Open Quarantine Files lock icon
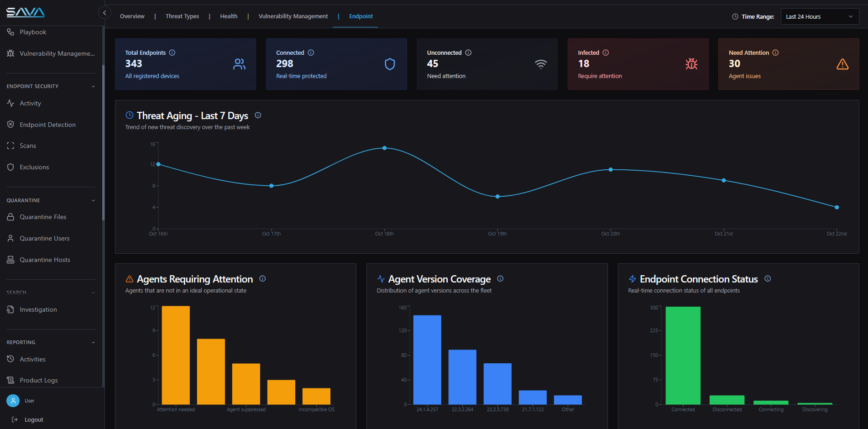Viewport: 868px width, 429px height. tap(10, 217)
